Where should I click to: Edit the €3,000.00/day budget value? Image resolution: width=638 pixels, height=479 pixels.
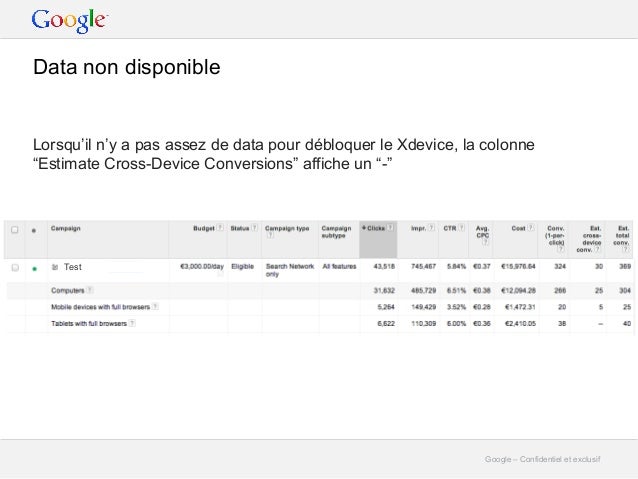tap(202, 267)
